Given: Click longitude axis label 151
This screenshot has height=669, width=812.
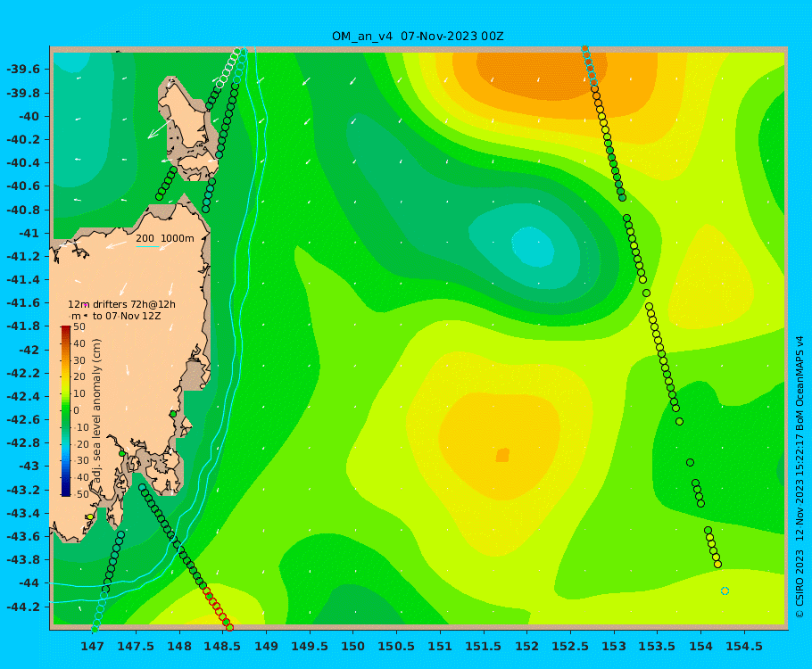Looking at the screenshot, I should (440, 646).
